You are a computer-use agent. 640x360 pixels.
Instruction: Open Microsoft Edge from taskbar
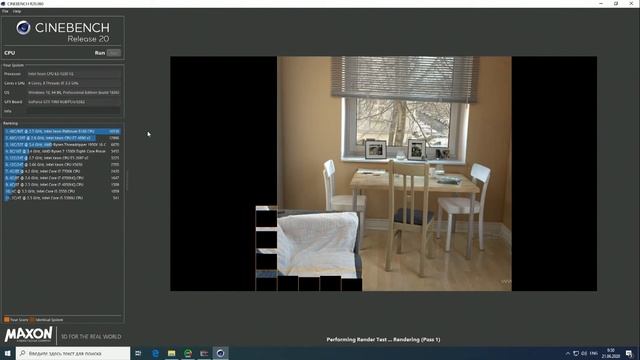[x=155, y=353]
